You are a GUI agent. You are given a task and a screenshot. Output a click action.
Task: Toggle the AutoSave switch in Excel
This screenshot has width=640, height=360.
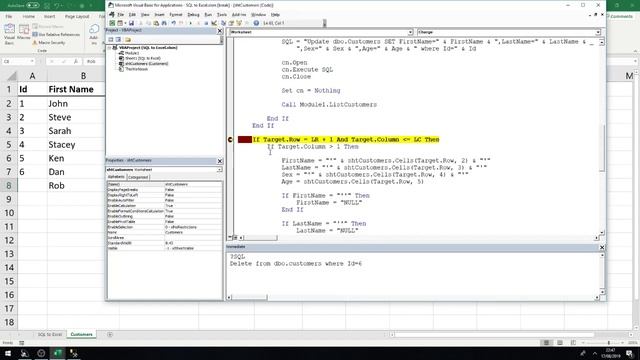(32, 5)
